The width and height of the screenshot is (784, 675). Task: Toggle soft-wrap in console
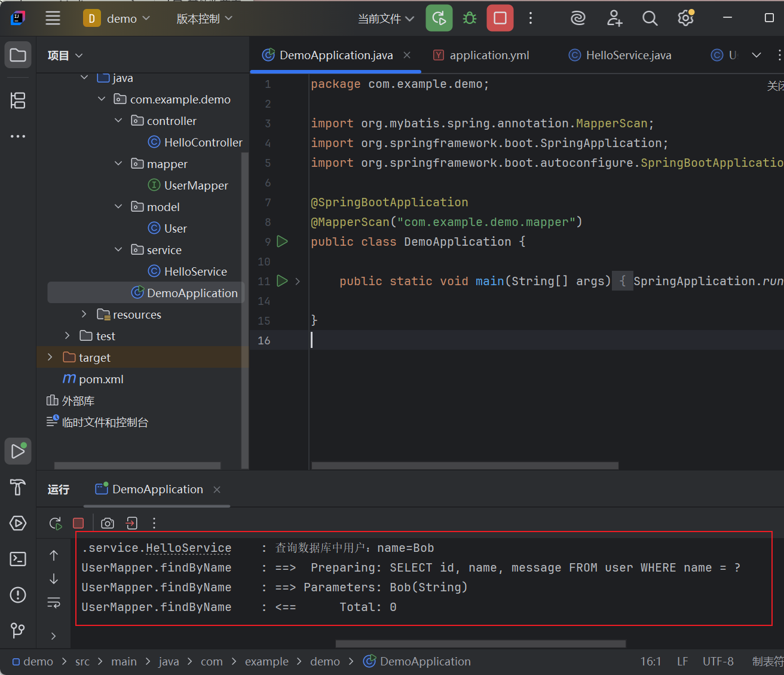coord(54,602)
